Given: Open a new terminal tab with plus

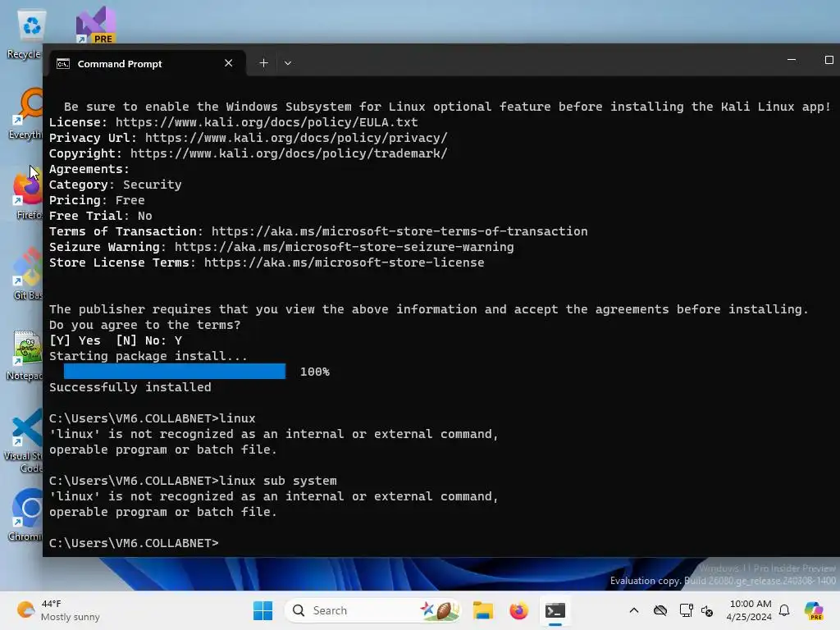Looking at the screenshot, I should pyautogui.click(x=263, y=63).
